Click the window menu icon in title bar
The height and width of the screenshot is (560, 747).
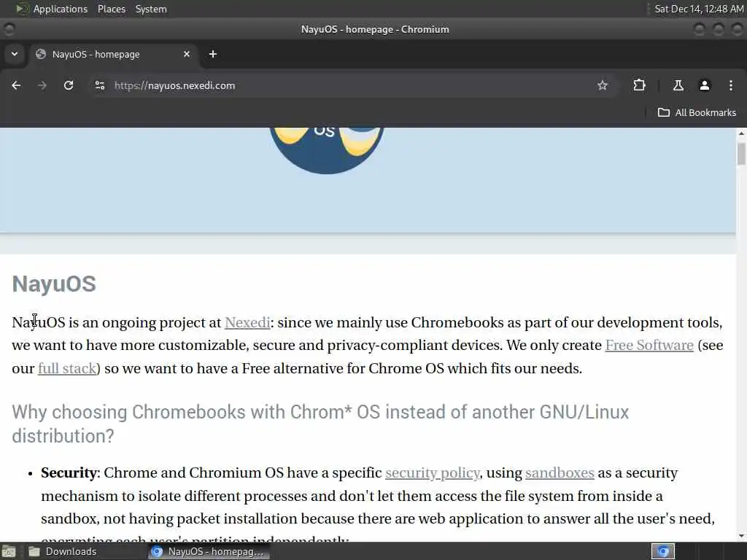(x=9, y=29)
